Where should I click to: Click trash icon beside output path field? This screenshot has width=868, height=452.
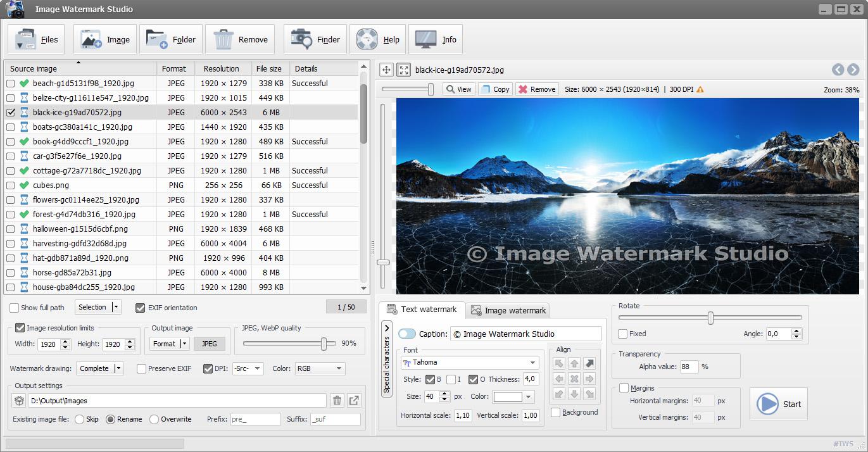pyautogui.click(x=336, y=400)
